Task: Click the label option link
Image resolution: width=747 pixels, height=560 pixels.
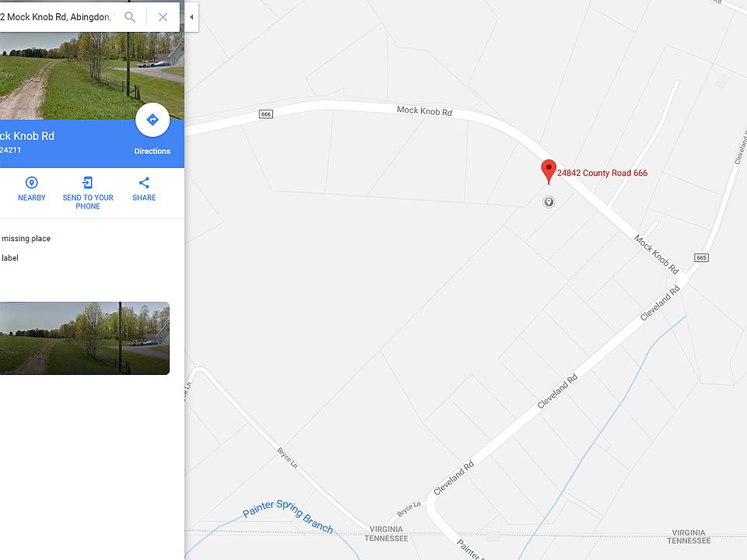Action: [10, 258]
